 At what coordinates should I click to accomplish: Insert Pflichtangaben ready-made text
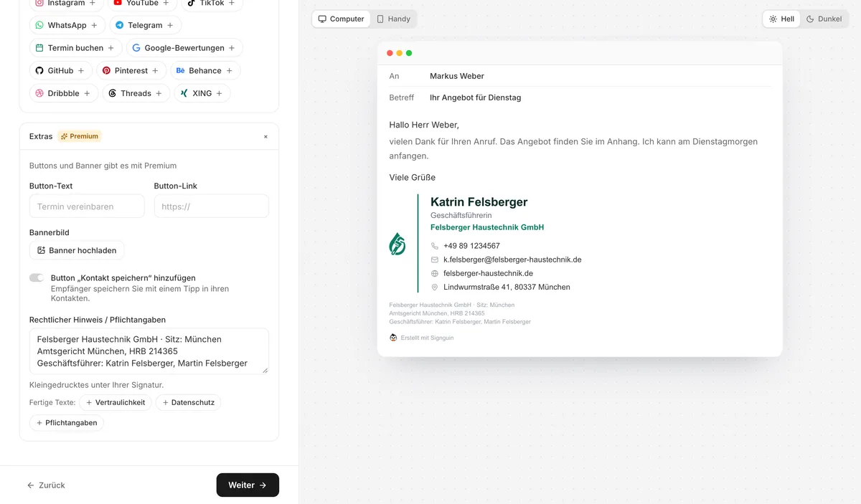pyautogui.click(x=67, y=423)
